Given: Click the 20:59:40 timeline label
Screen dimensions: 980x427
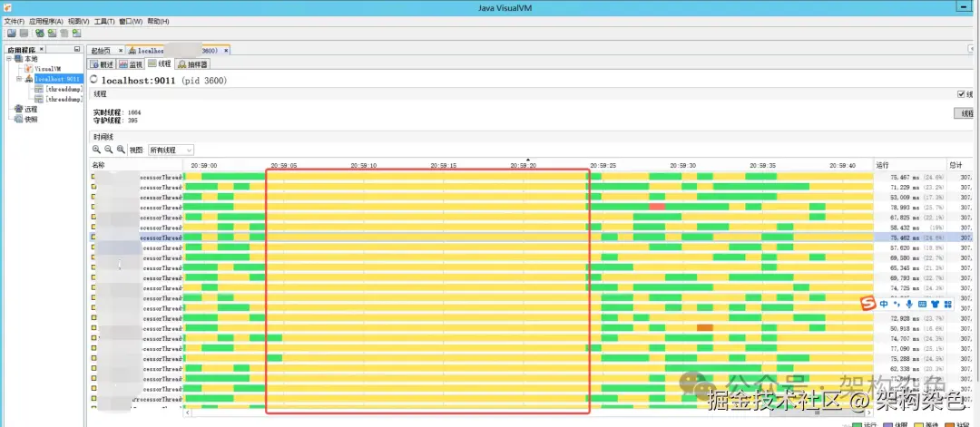Looking at the screenshot, I should pyautogui.click(x=842, y=165).
